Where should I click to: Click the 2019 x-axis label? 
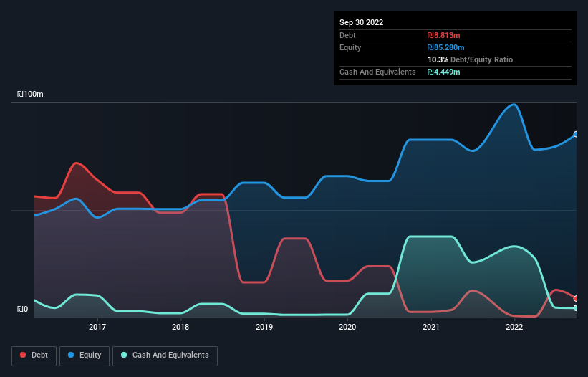264,327
